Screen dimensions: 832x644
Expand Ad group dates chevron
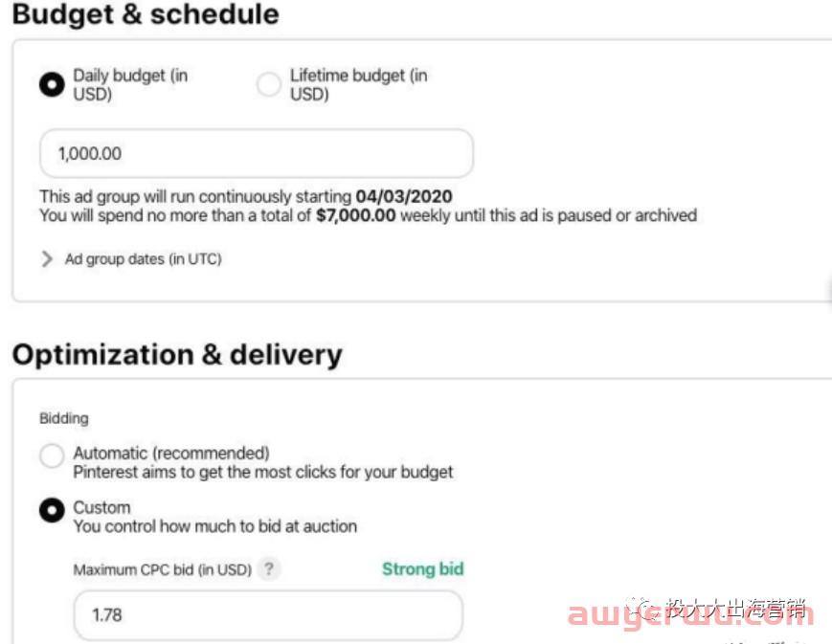(47, 259)
